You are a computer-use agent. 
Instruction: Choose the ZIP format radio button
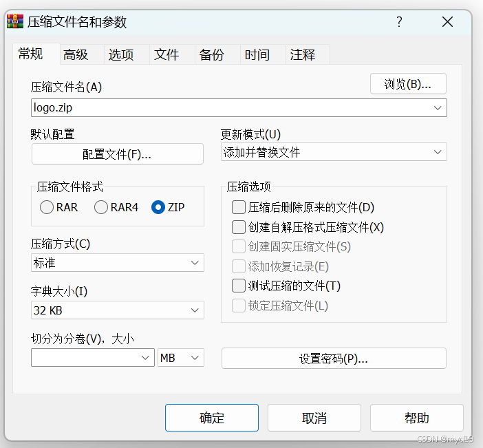[158, 207]
